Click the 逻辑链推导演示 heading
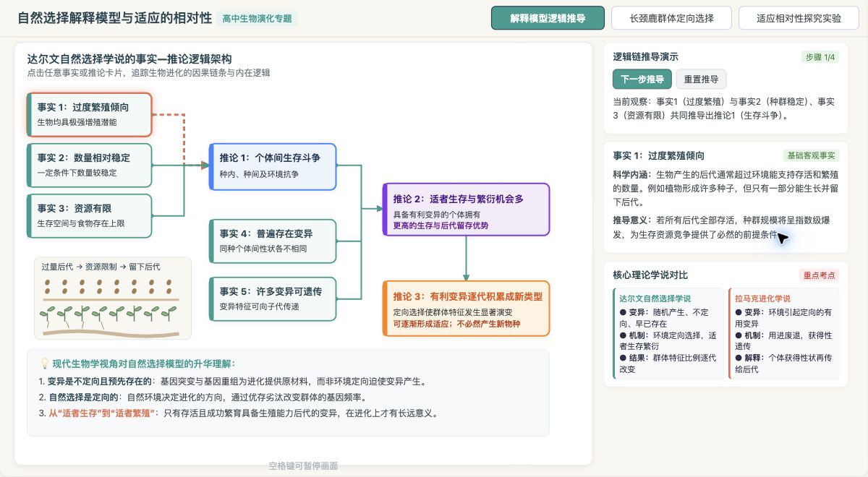 (646, 56)
